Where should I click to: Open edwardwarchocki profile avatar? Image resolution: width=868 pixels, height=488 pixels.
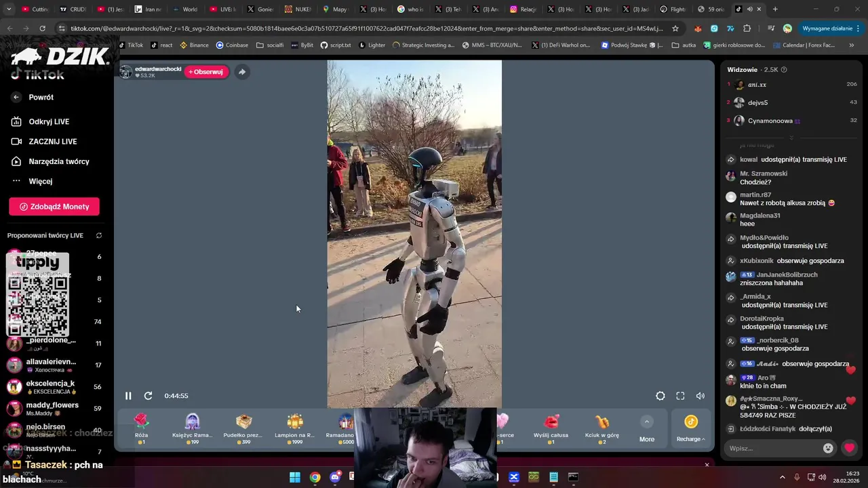pos(126,72)
